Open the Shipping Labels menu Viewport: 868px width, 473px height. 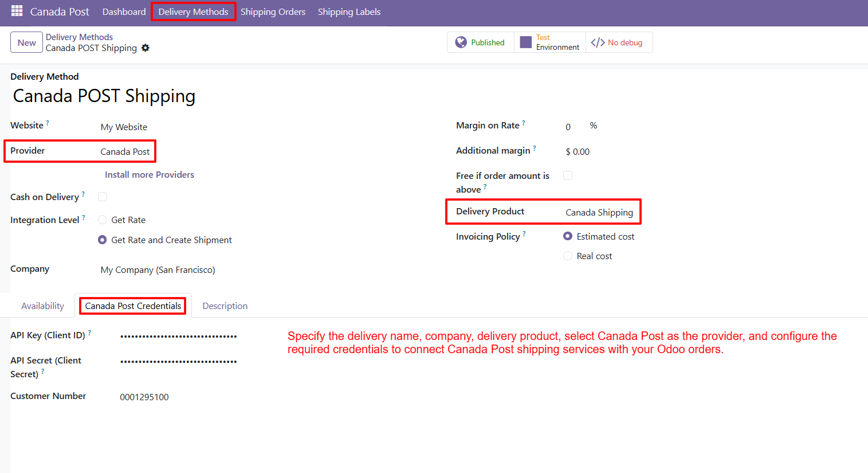(349, 12)
